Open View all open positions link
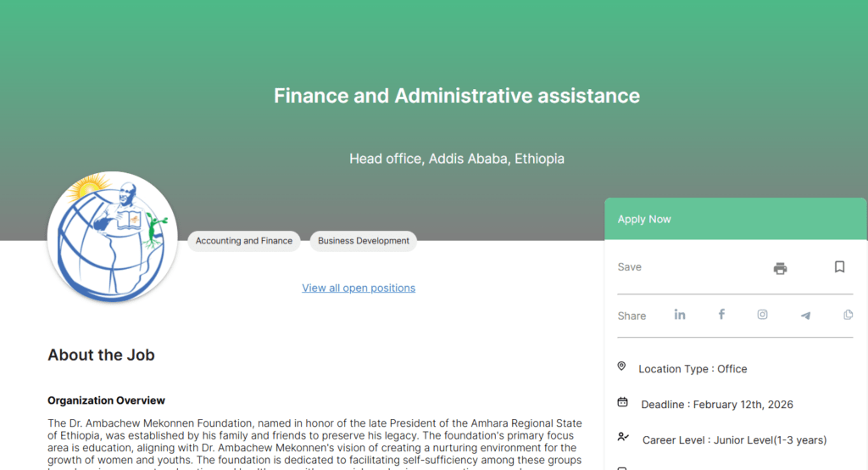 [x=359, y=288]
